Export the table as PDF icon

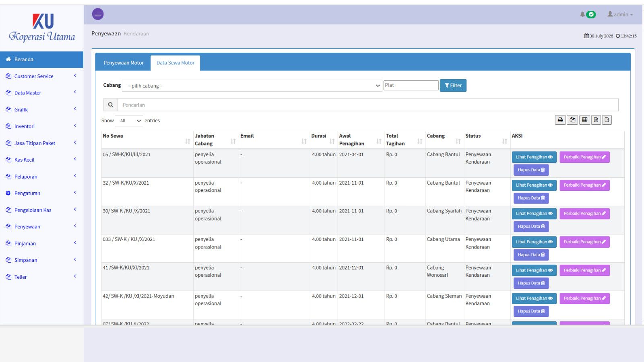pos(607,120)
